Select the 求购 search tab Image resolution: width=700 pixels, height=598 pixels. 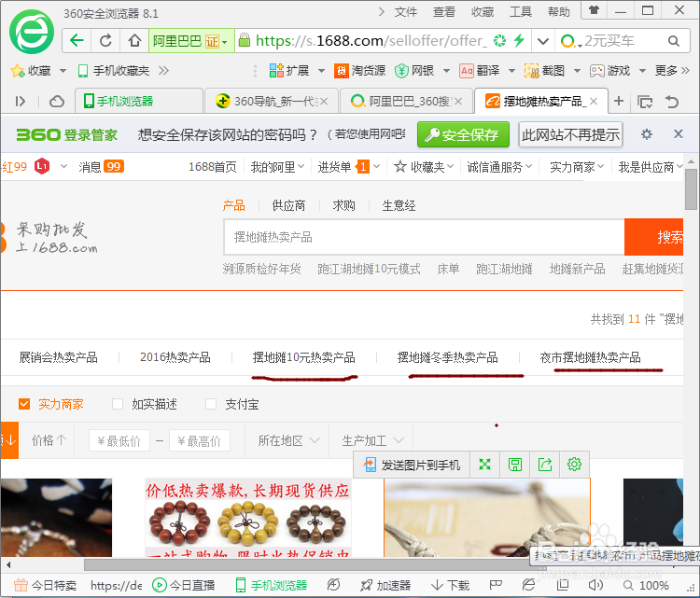point(343,205)
